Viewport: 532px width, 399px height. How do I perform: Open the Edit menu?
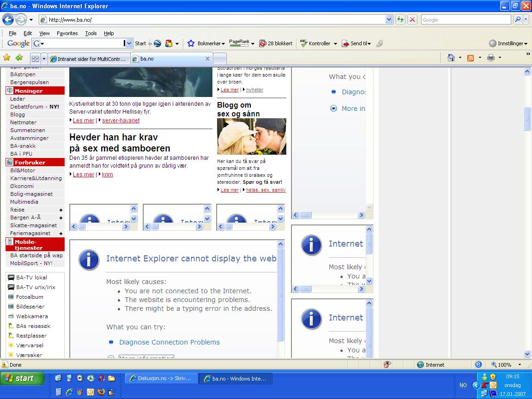28,33
